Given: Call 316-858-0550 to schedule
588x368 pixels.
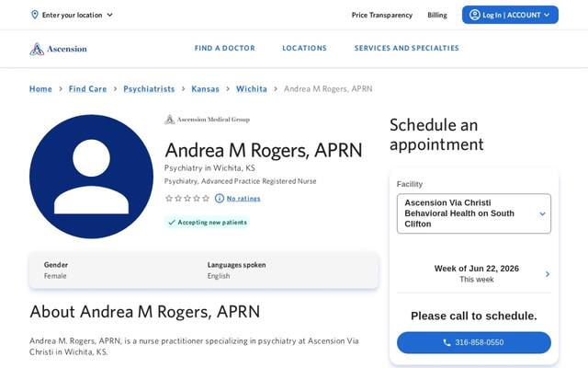Looking at the screenshot, I should [x=474, y=342].
